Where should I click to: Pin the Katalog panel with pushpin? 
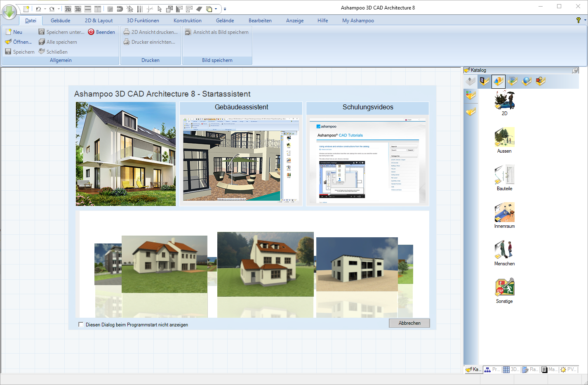575,71
